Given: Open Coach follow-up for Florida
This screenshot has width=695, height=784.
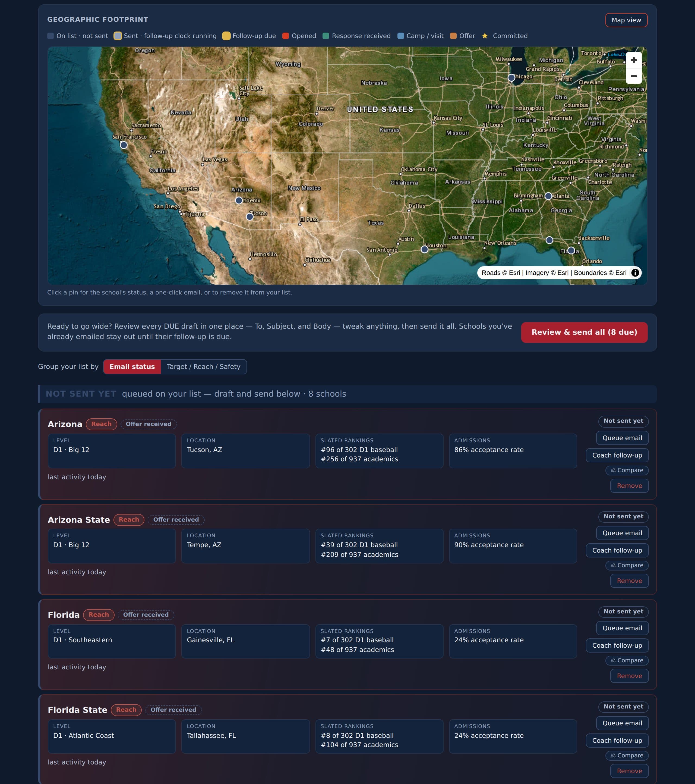Looking at the screenshot, I should tap(617, 645).
